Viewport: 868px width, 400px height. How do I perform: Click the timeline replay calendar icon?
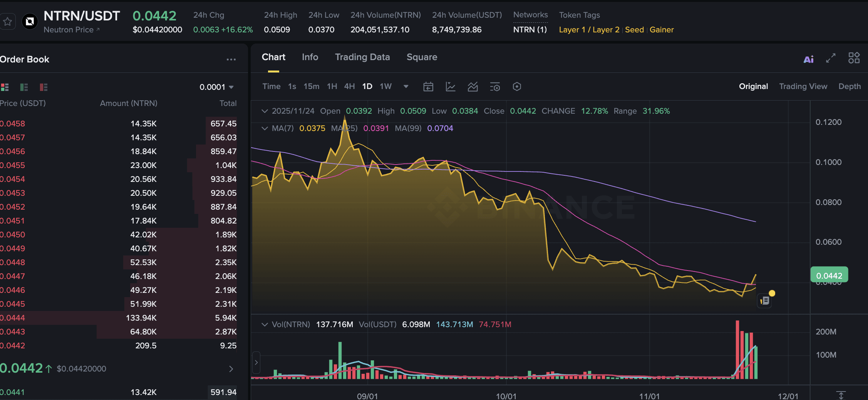click(x=428, y=87)
